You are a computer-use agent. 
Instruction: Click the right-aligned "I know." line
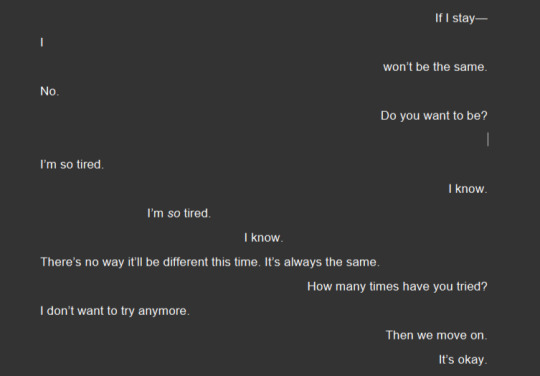[x=468, y=189]
